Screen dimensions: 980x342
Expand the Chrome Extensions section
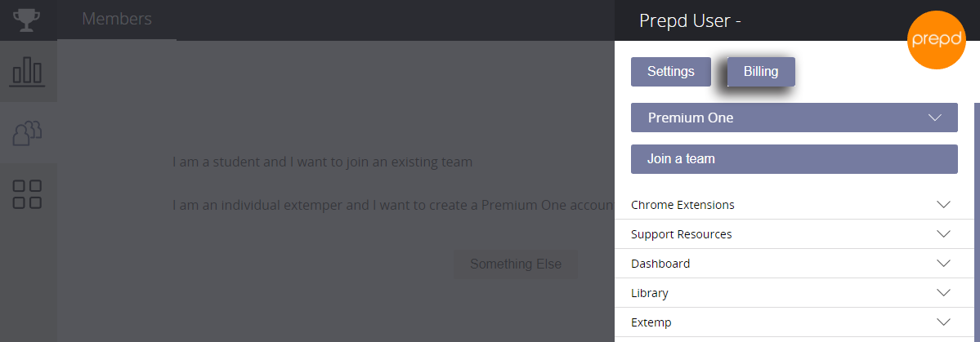794,205
